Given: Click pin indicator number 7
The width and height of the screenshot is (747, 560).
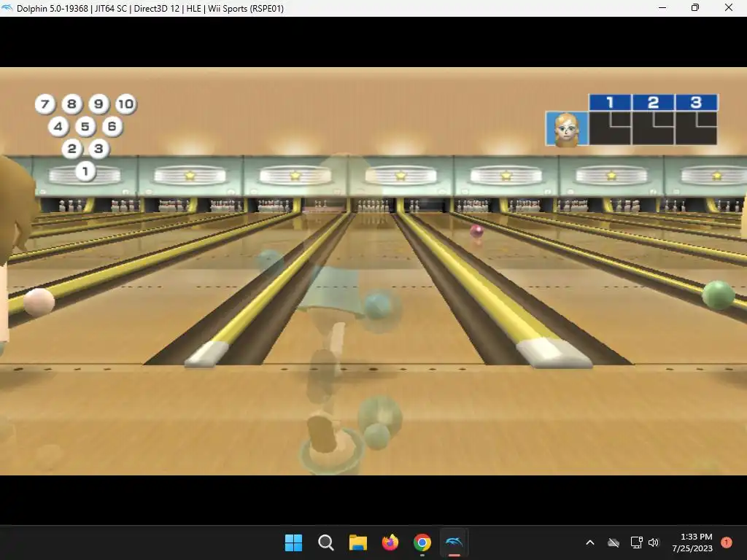Looking at the screenshot, I should (x=44, y=104).
